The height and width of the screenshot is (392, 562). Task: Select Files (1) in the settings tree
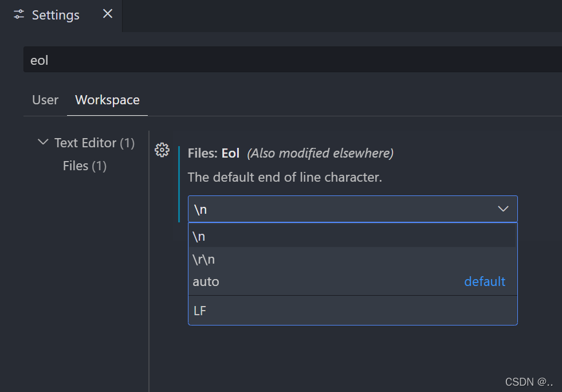[x=85, y=166]
